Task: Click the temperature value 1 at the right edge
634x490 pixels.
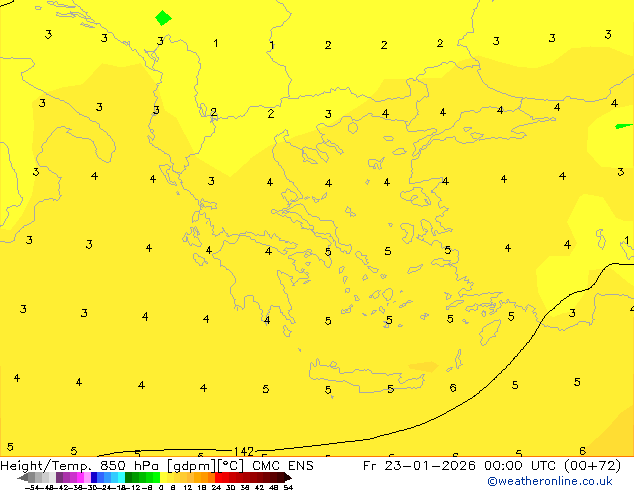Action: pyautogui.click(x=626, y=240)
